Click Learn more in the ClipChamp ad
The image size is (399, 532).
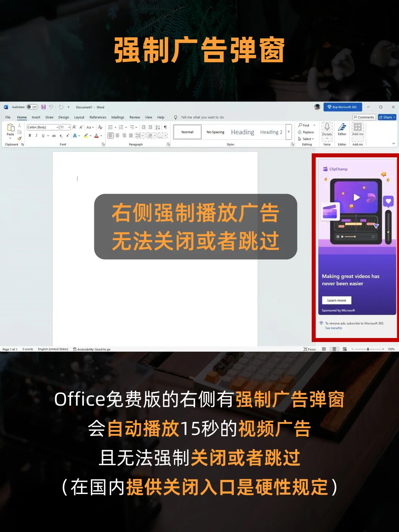pyautogui.click(x=337, y=300)
